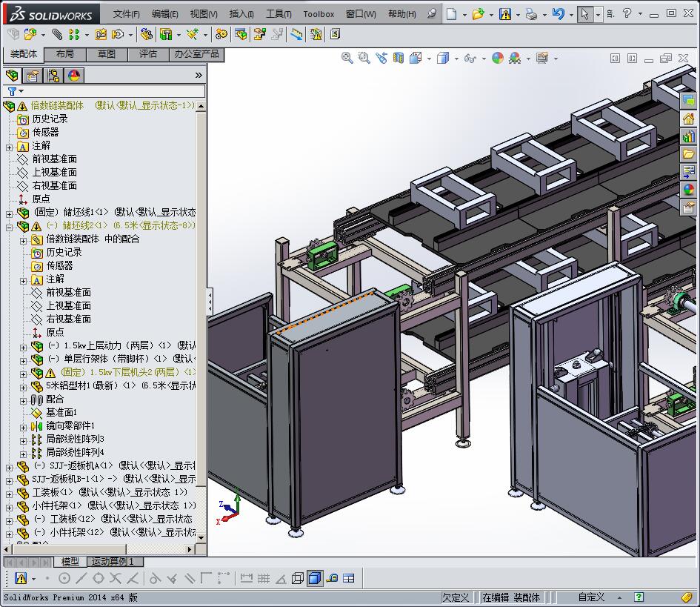Open the PropertyManager tab icon
700x607 pixels.
click(32, 75)
